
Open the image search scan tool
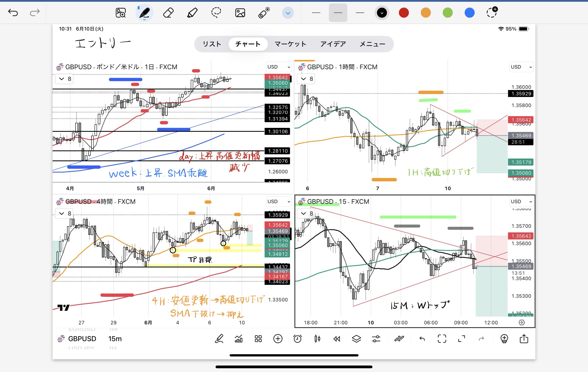click(x=121, y=13)
